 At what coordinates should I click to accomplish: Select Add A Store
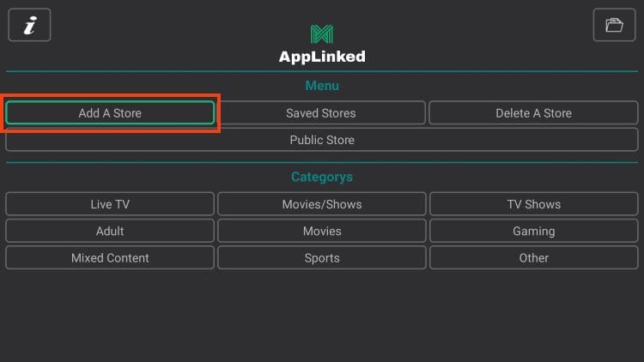point(110,113)
